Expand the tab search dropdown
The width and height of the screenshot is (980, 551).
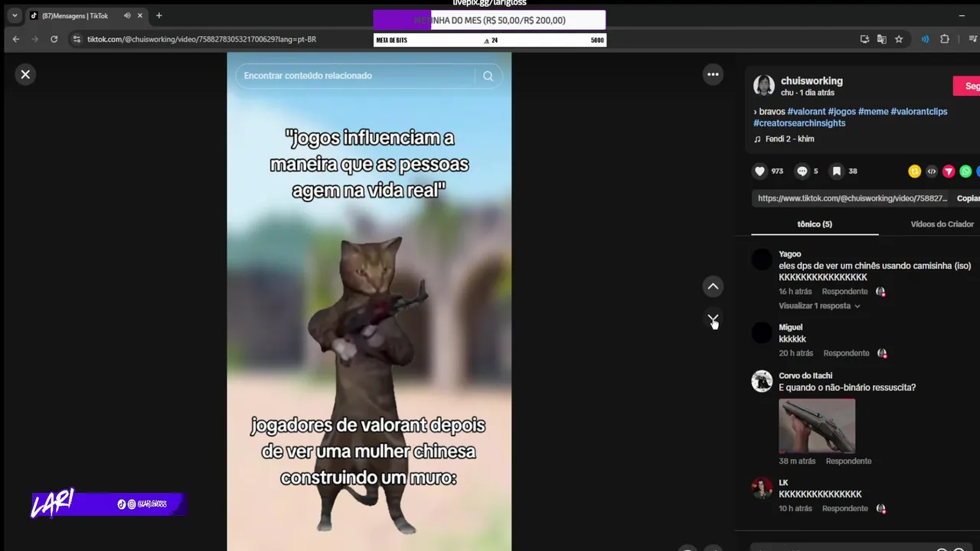[x=14, y=15]
